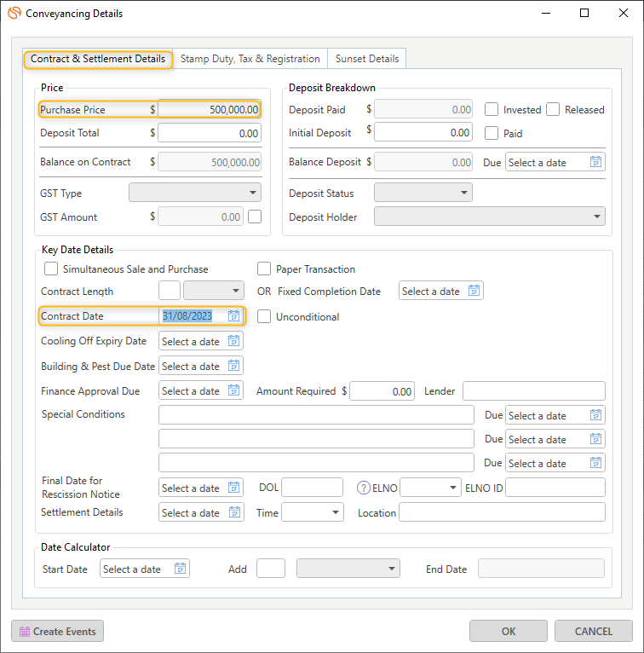
Task: Open calendar for Date Calculator Start Date
Action: (180, 569)
